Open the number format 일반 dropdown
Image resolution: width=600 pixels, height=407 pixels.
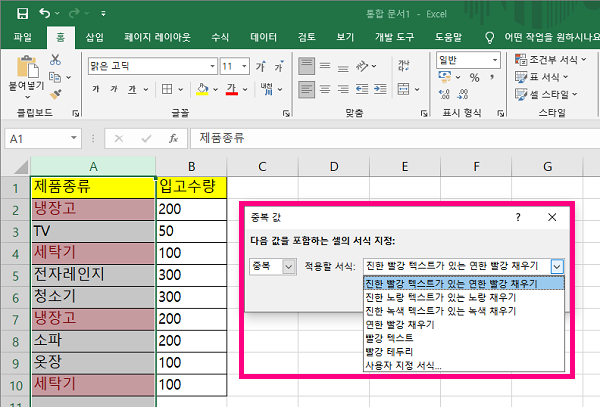(x=495, y=60)
